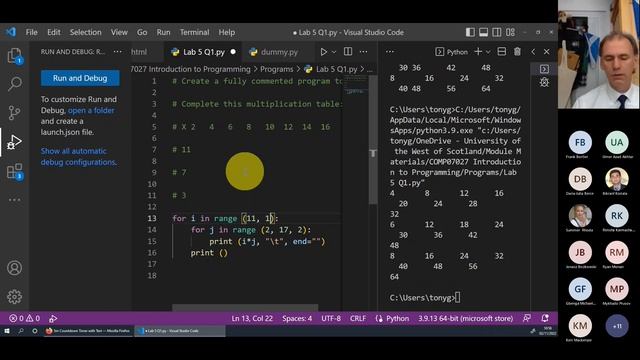Toggle panel layout icon in title bar
640x360 pixels.
pyautogui.click(x=483, y=32)
